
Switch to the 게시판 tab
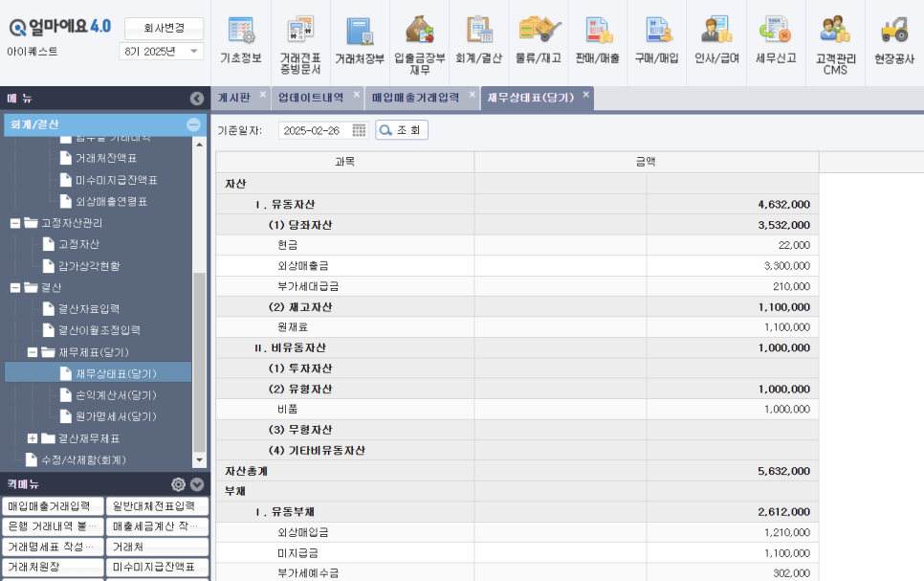tap(234, 98)
